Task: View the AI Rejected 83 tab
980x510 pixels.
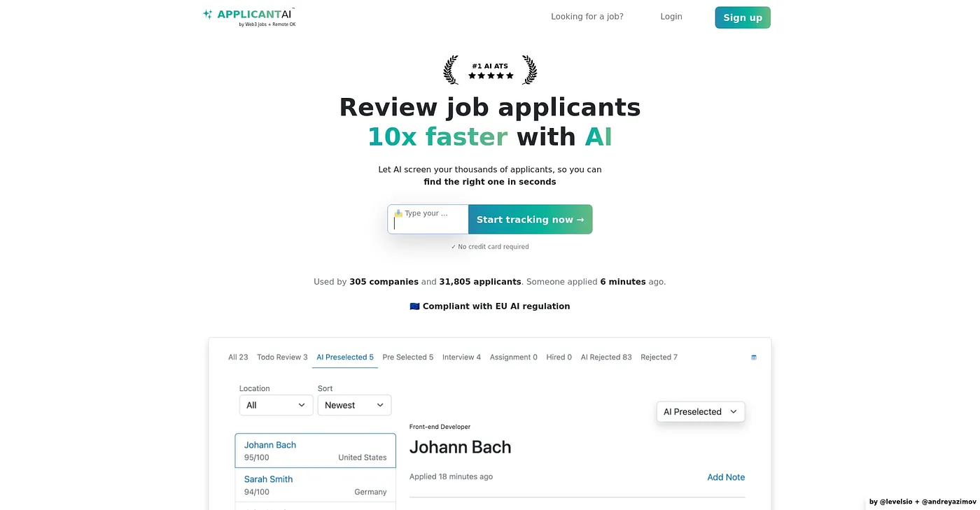Action: tap(606, 357)
